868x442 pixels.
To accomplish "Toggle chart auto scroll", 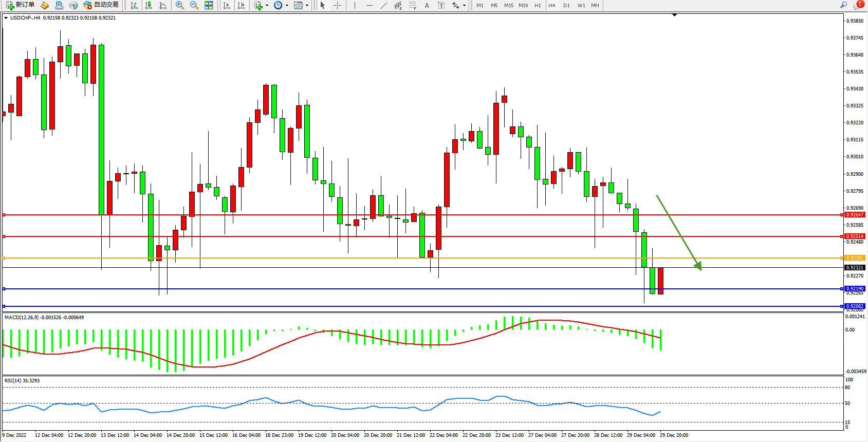I will pos(226,5).
